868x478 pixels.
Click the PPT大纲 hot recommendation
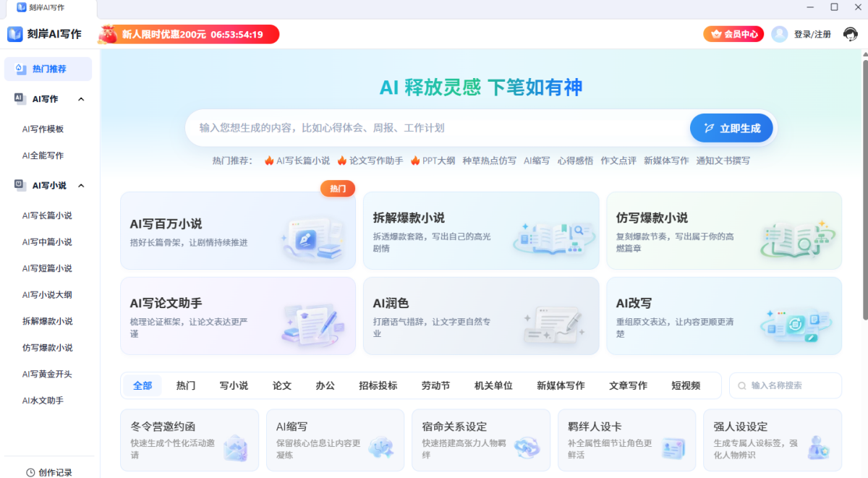[433, 161]
